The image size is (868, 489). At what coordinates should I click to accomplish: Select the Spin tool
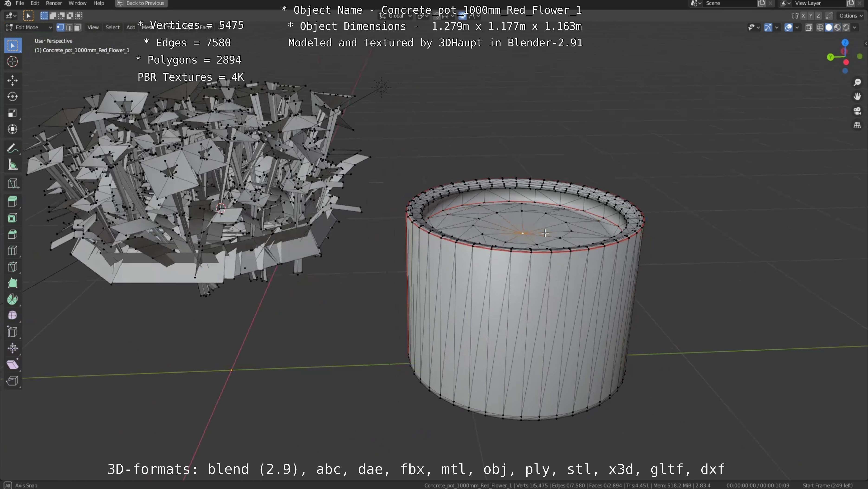click(13, 300)
